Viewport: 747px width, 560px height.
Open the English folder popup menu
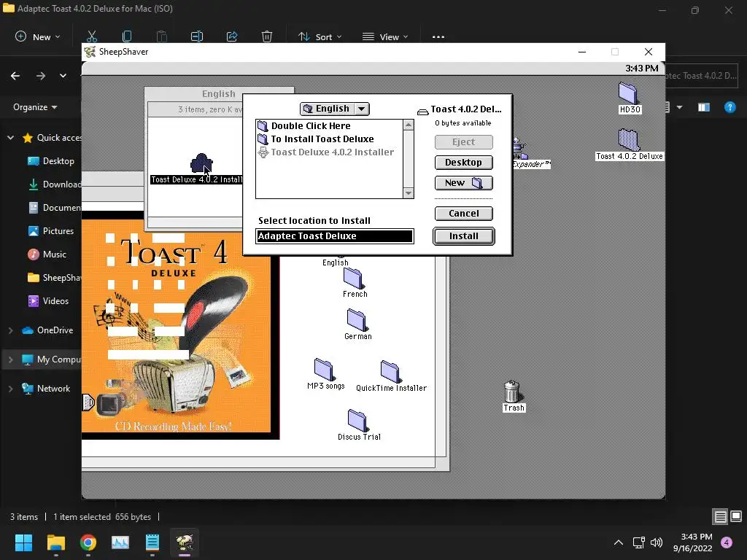(334, 109)
